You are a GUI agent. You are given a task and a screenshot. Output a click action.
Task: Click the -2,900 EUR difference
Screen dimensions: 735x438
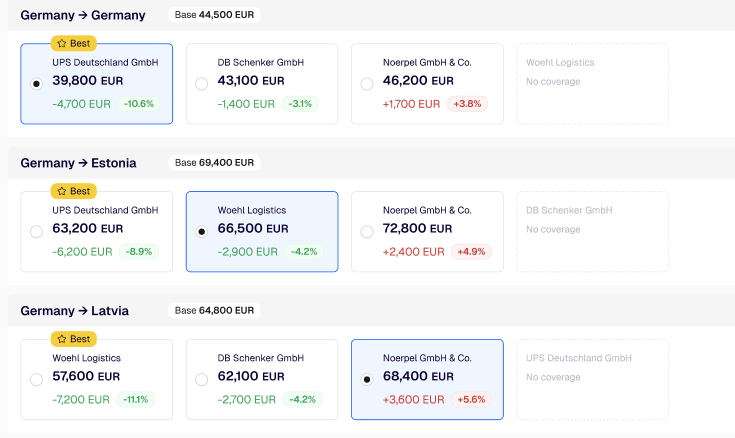point(248,252)
